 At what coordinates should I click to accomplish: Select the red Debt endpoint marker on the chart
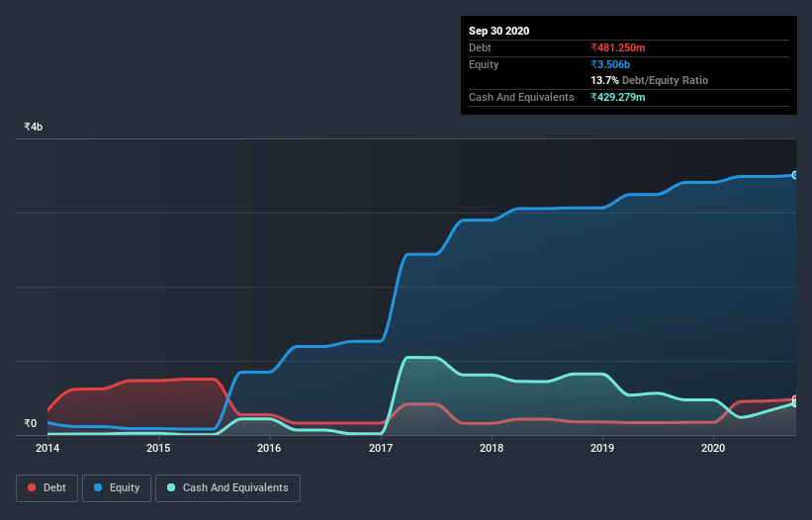(795, 399)
